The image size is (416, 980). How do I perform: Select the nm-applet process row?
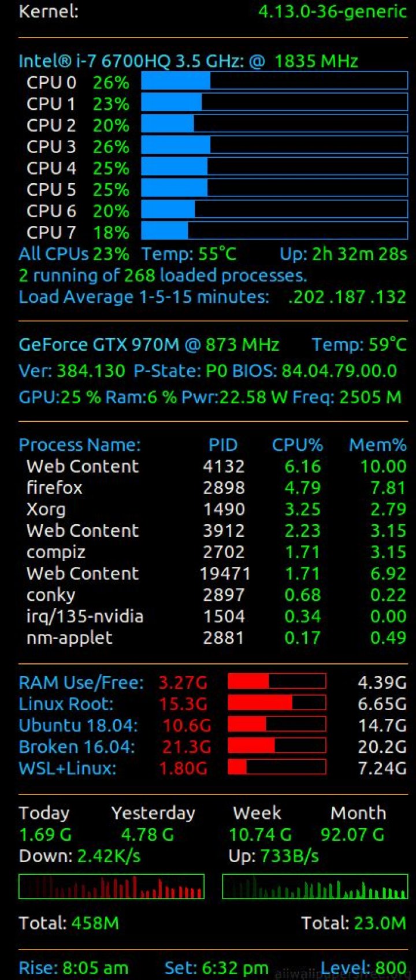pyautogui.click(x=217, y=637)
